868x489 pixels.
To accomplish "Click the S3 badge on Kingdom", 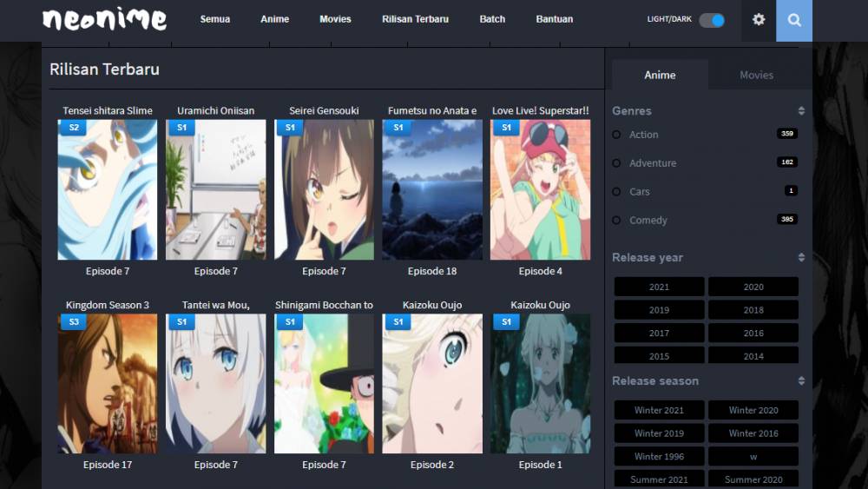I will [74, 321].
